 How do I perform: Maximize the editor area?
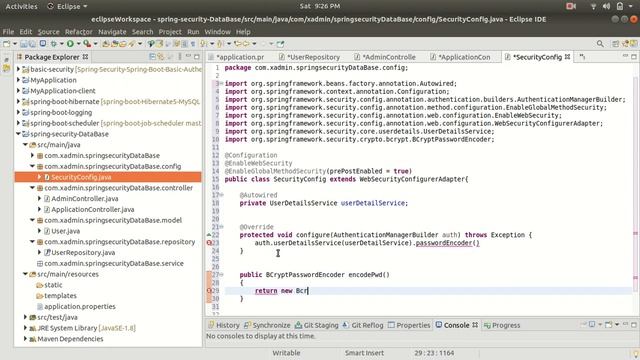(634, 57)
